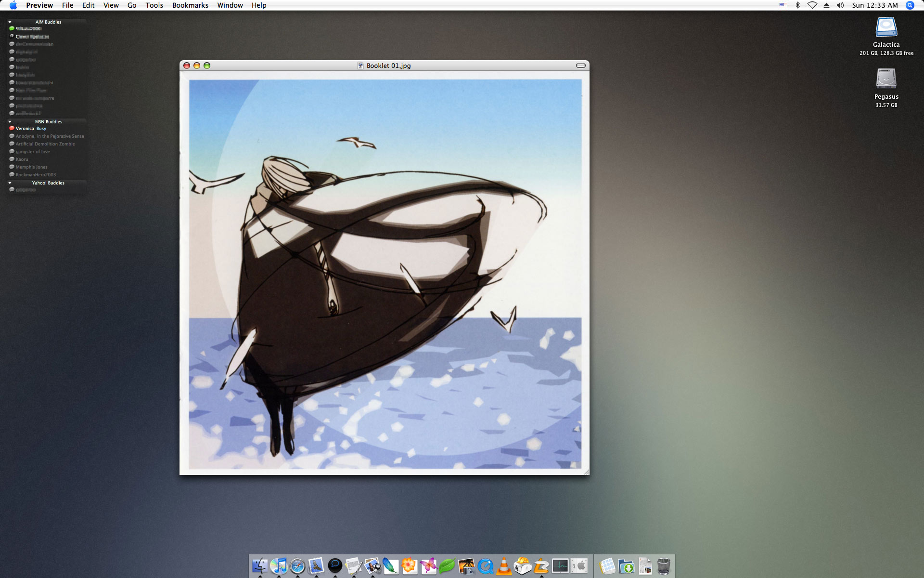Click the Booklet 01.jpg title icon
The height and width of the screenshot is (578, 924).
(x=360, y=66)
